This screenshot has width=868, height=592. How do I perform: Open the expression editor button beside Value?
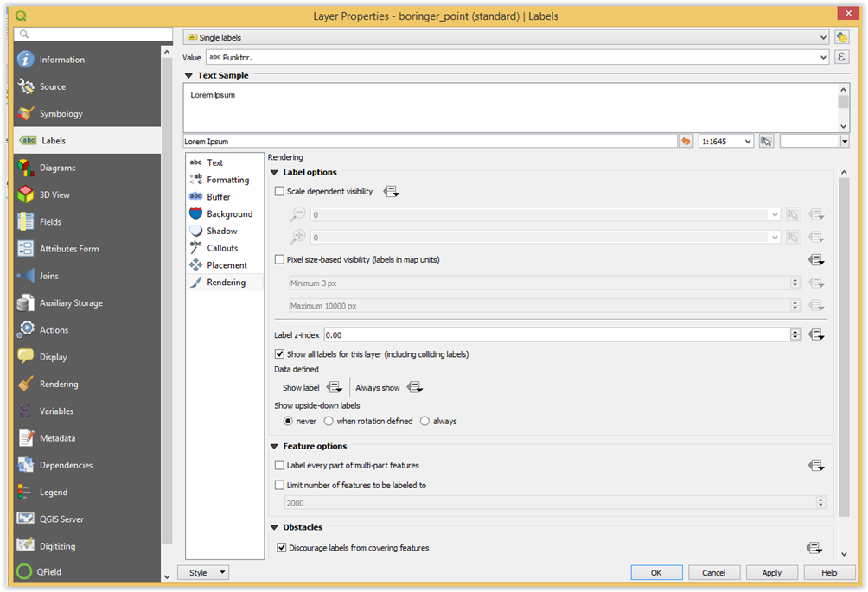pyautogui.click(x=841, y=57)
